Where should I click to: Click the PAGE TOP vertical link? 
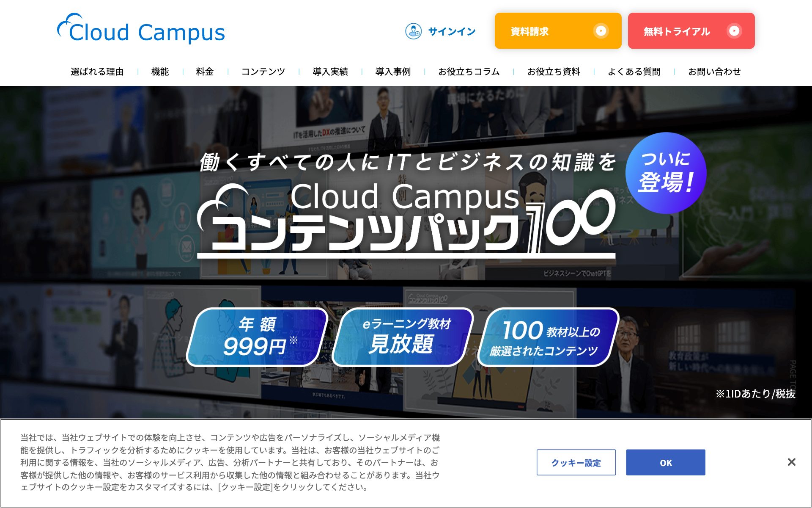point(793,376)
